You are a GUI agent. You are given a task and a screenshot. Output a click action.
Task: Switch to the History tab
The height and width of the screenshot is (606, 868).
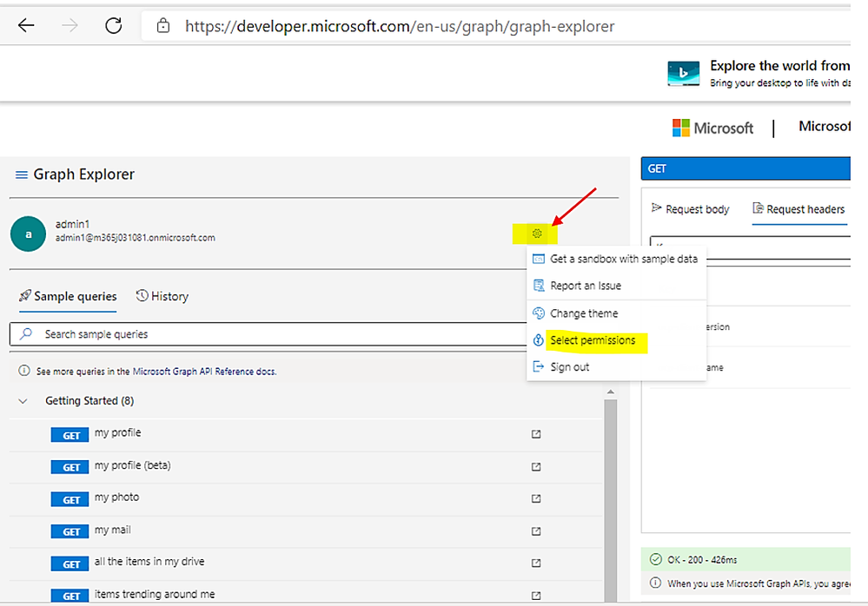[x=162, y=296]
